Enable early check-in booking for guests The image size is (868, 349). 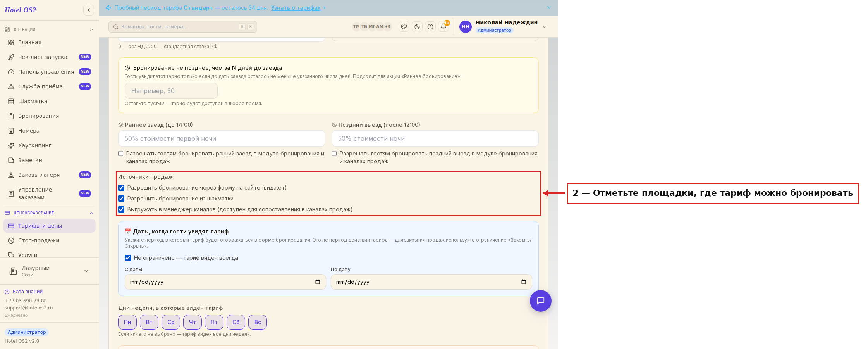(121, 154)
